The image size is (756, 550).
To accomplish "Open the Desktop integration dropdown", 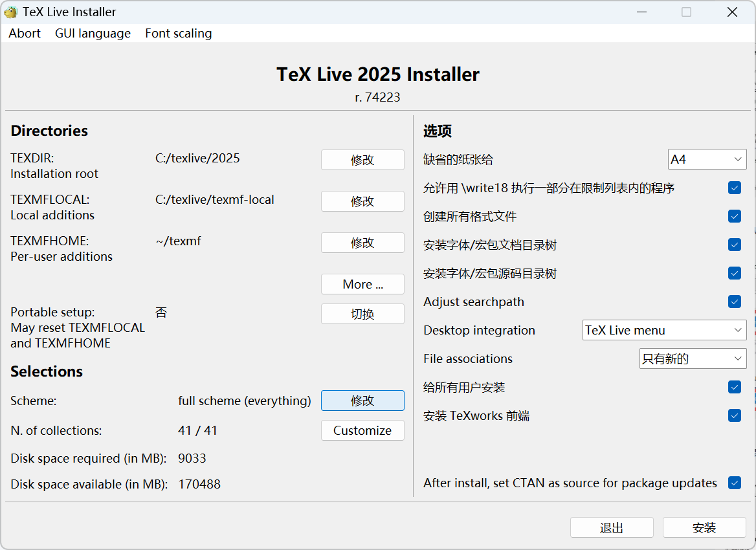I will point(664,330).
